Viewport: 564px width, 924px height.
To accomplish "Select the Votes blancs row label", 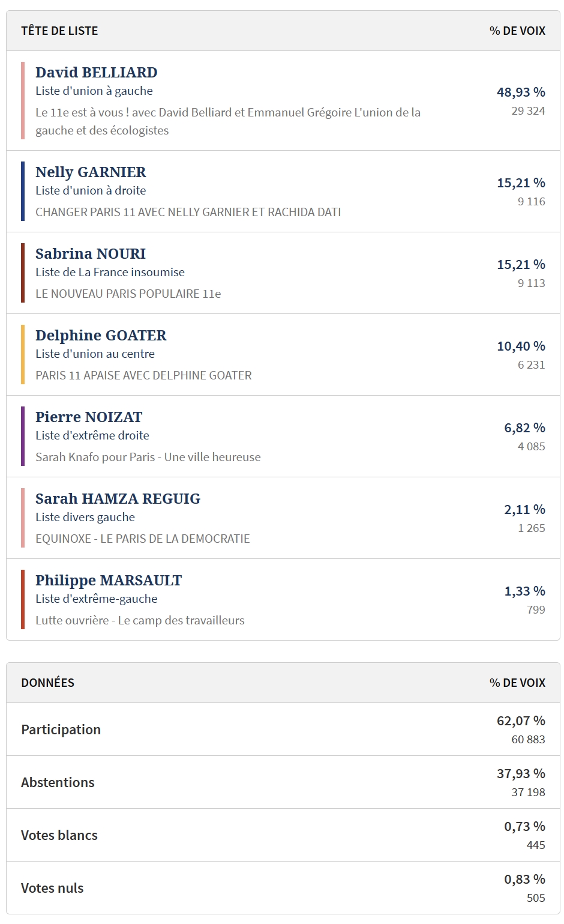I will tap(59, 835).
